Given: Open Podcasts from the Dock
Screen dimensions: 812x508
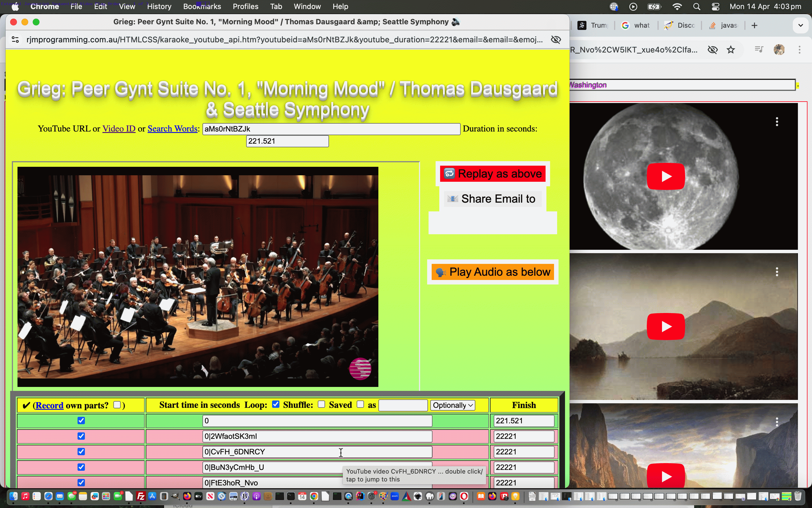Looking at the screenshot, I should 256,496.
